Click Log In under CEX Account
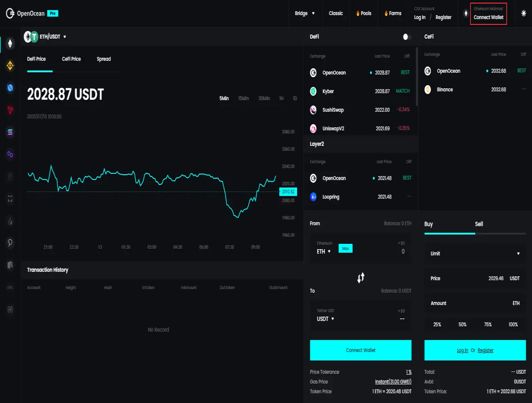Viewport: 532px width, 403px height. (420, 17)
